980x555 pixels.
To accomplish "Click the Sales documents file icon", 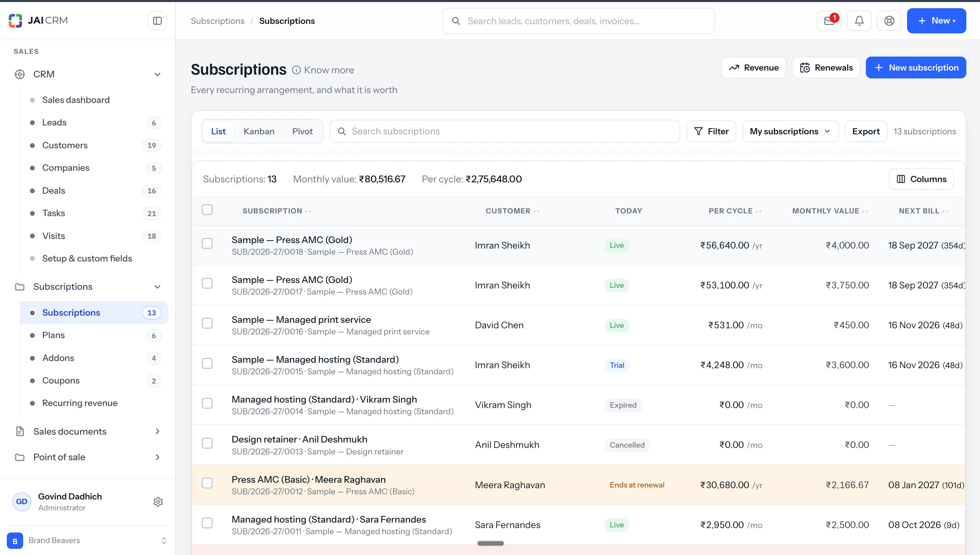I will click(x=20, y=432).
